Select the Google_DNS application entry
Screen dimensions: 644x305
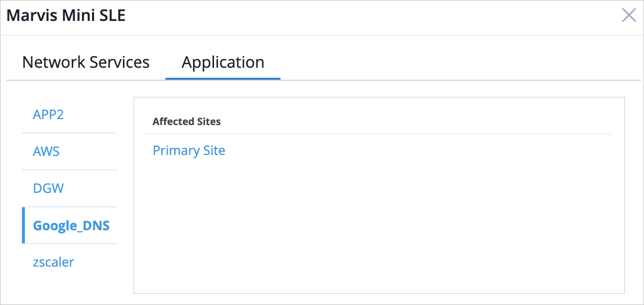pos(71,225)
